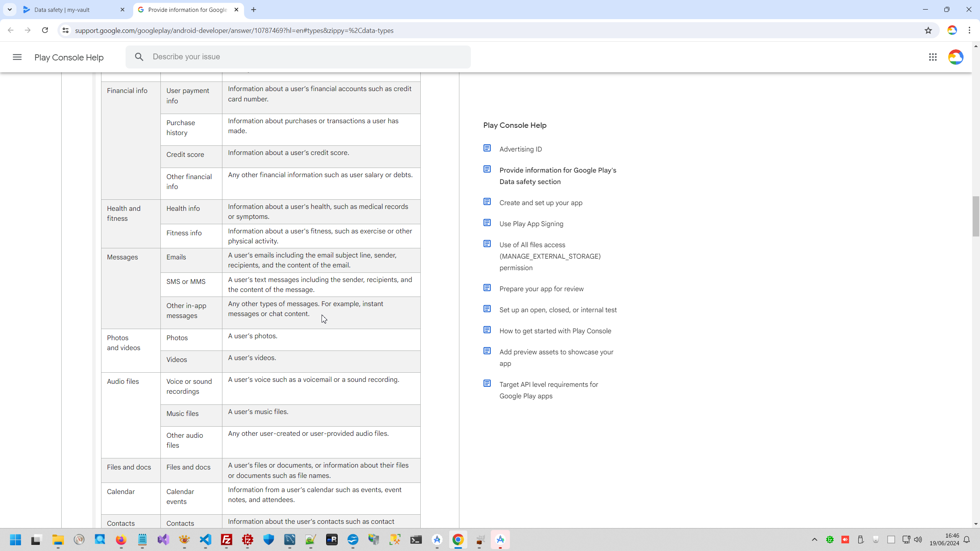Close the Data safety tab

coord(122,10)
